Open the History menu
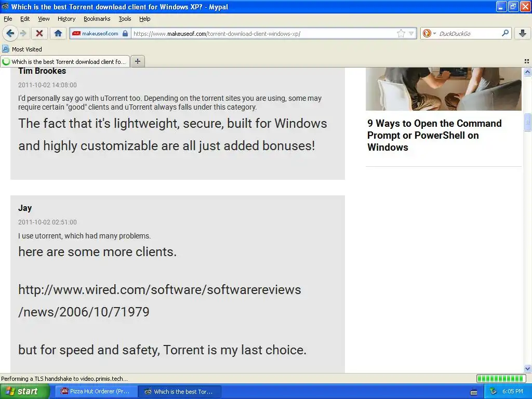This screenshot has height=399, width=532. click(x=66, y=19)
